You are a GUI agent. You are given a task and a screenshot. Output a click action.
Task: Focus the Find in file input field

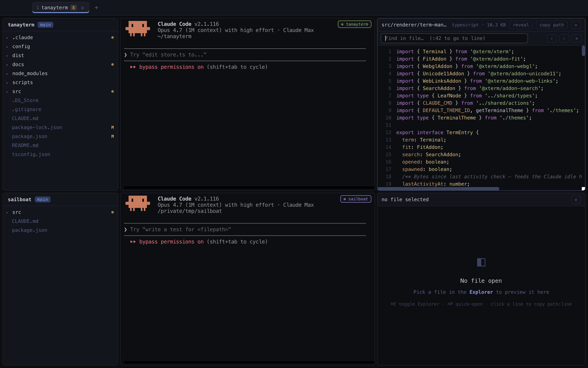(454, 38)
